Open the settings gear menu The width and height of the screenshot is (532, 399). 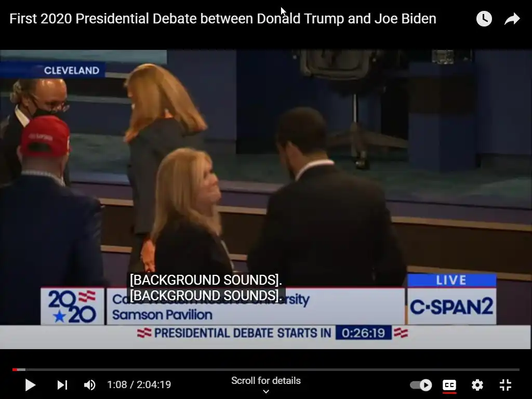477,385
